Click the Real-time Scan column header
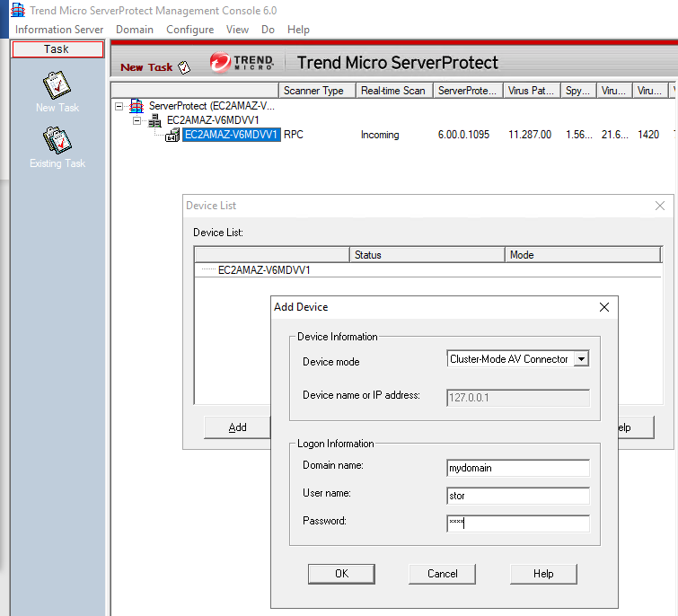 394,91
